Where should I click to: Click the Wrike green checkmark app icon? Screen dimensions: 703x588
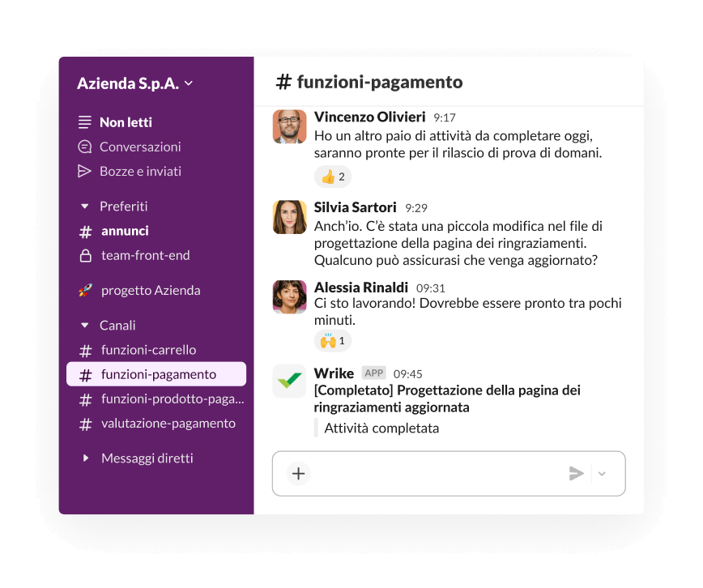tap(290, 381)
